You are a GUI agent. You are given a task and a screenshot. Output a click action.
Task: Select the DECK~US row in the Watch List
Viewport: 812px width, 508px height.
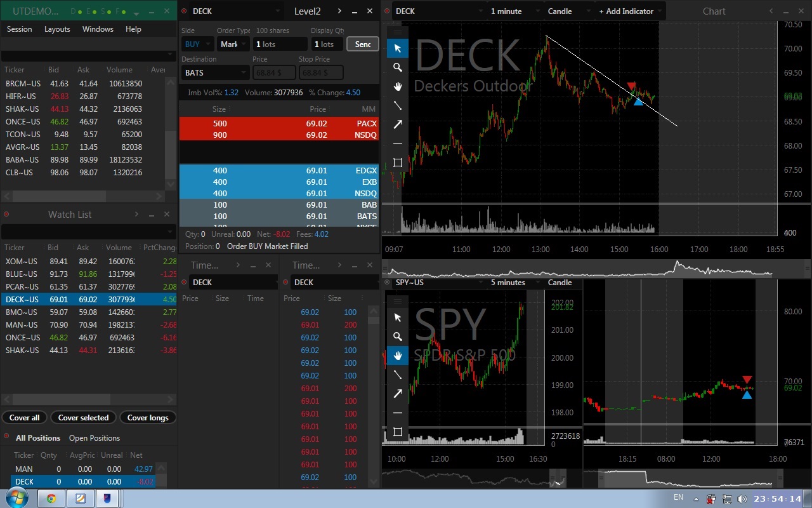(x=89, y=300)
